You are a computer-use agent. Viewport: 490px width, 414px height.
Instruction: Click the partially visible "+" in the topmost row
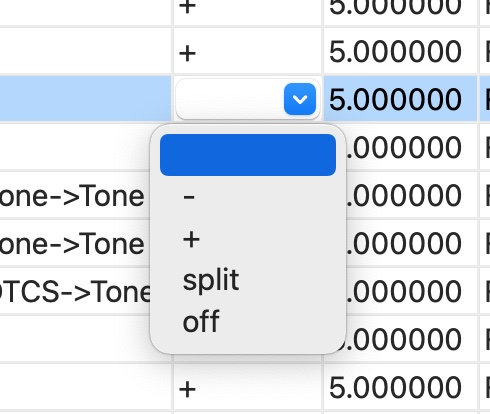click(187, 7)
